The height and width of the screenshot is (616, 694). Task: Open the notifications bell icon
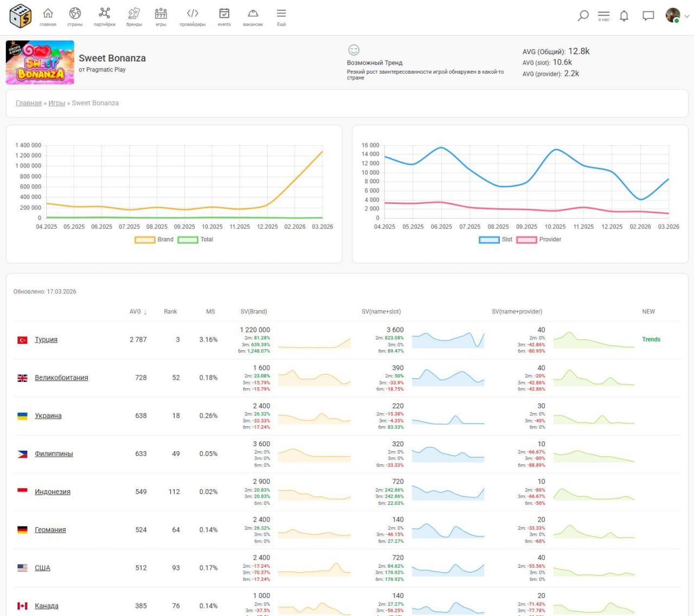pyautogui.click(x=624, y=16)
